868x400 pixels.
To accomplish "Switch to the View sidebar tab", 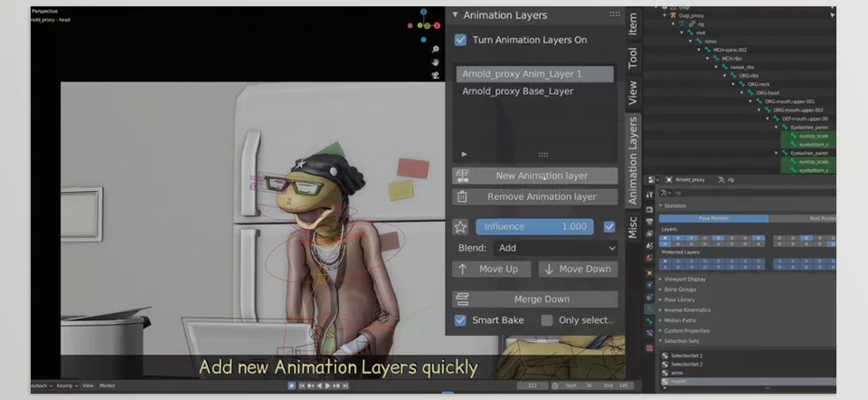I will (633, 92).
